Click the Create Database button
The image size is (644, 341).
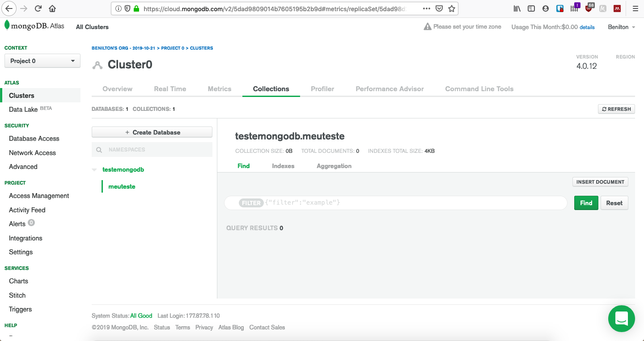point(152,132)
